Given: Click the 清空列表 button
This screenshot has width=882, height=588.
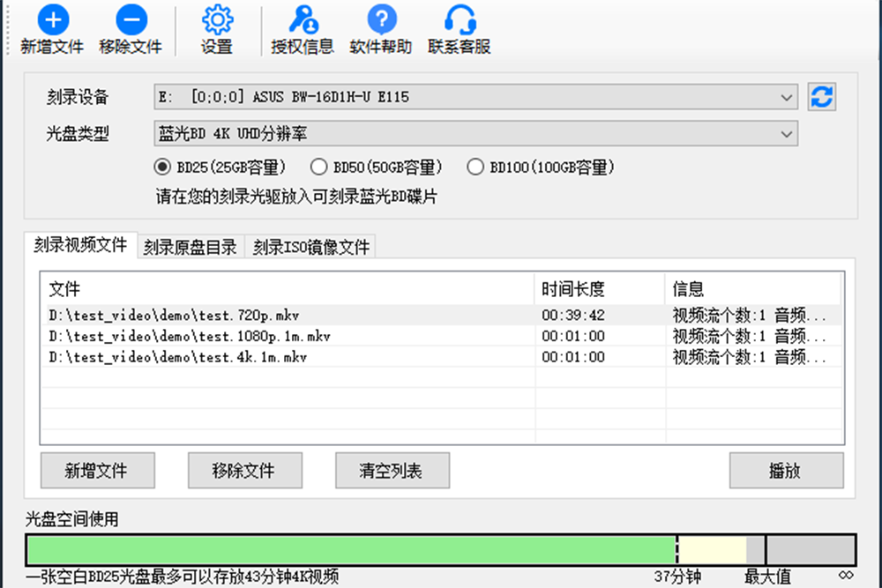Looking at the screenshot, I should pyautogui.click(x=392, y=471).
